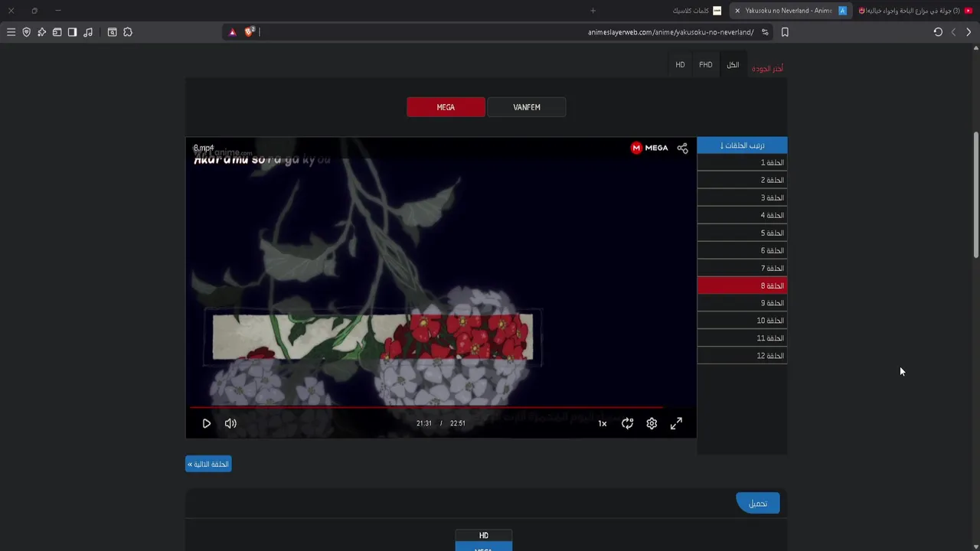The image size is (980, 551).
Task: Open the tab search icon
Action: (x=112, y=32)
